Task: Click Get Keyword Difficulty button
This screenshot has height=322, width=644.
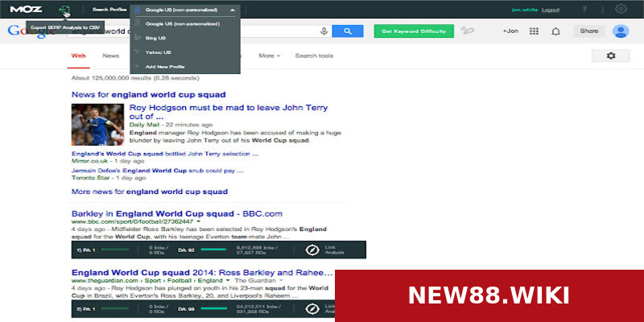Action: point(414,31)
